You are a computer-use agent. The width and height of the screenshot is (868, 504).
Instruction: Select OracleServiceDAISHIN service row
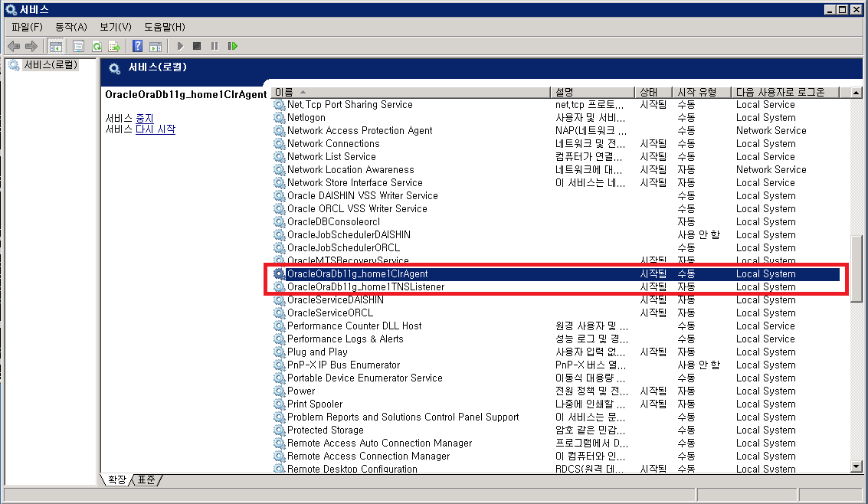(556, 299)
